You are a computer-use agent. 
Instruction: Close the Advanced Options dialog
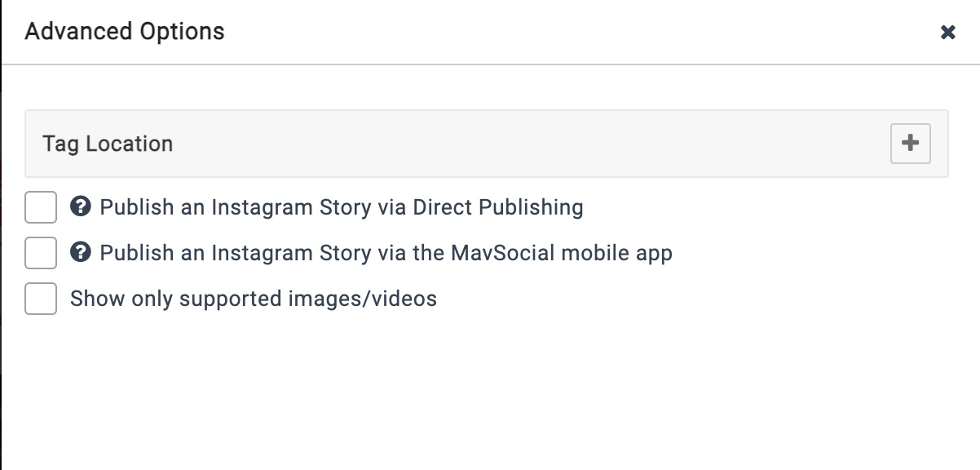(x=947, y=33)
